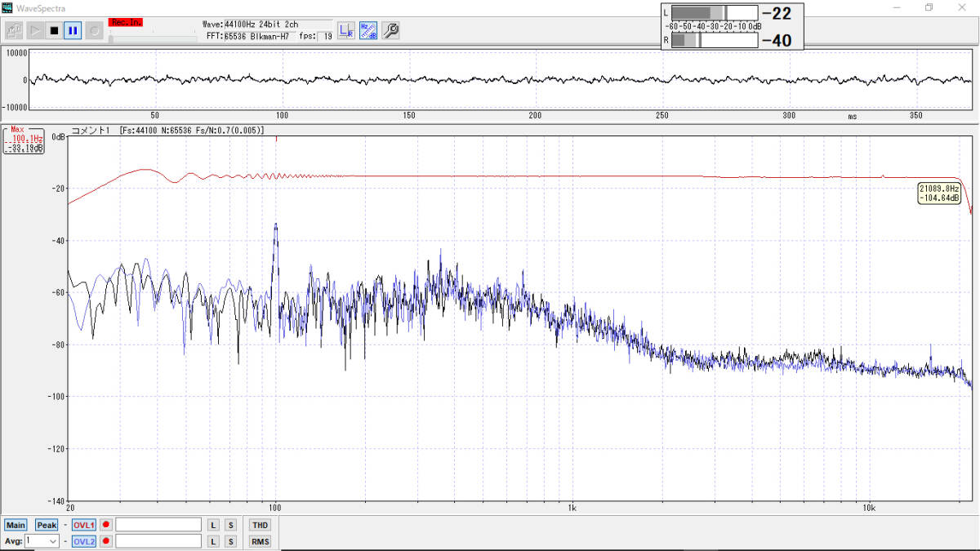The height and width of the screenshot is (551, 980).
Task: Click the THD button
Action: pyautogui.click(x=260, y=525)
